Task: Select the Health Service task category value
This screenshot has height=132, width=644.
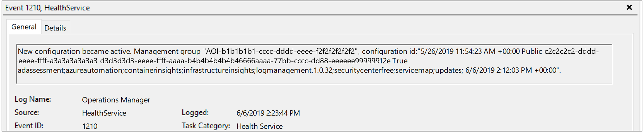Action: [x=259, y=126]
